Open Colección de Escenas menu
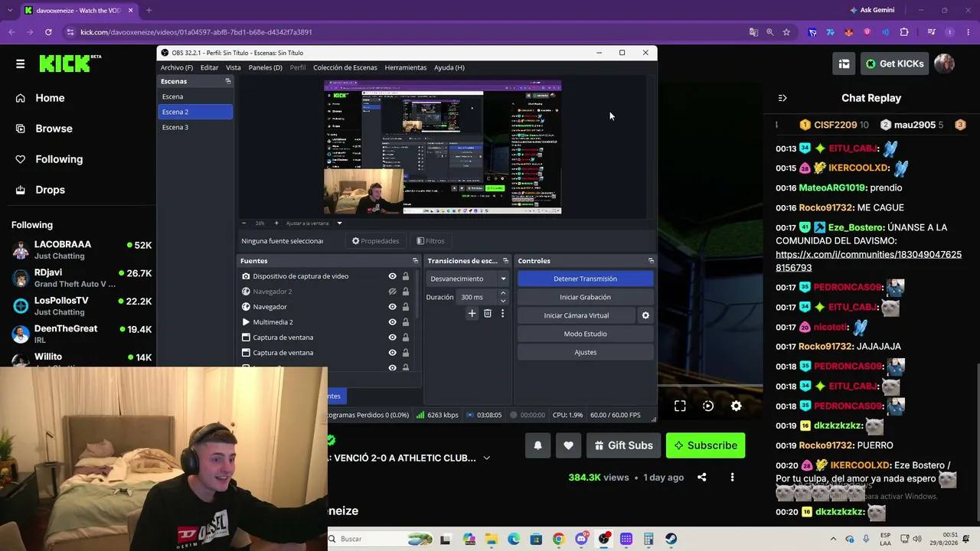Viewport: 980px width, 551px height. pyautogui.click(x=345, y=67)
